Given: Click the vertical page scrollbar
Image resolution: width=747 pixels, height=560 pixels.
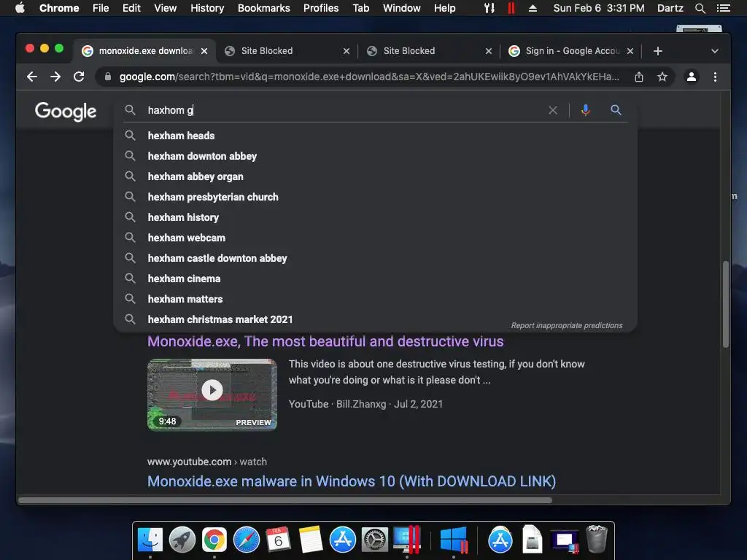Looking at the screenshot, I should click(726, 304).
